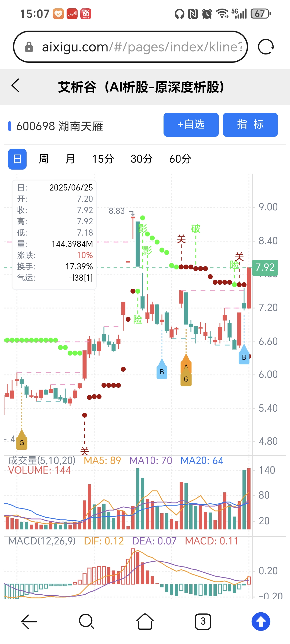Tap the DEA: 0.07 value
The width and height of the screenshot is (290, 644).
[x=154, y=541]
